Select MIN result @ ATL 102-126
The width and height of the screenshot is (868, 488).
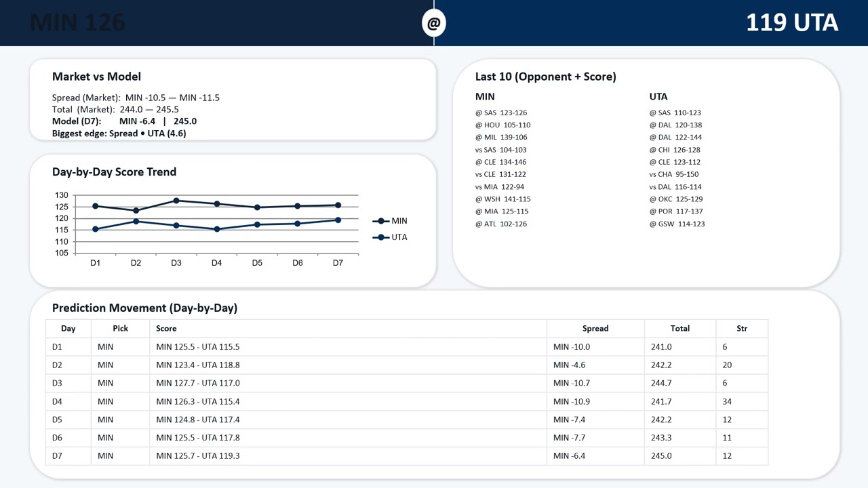[501, 224]
